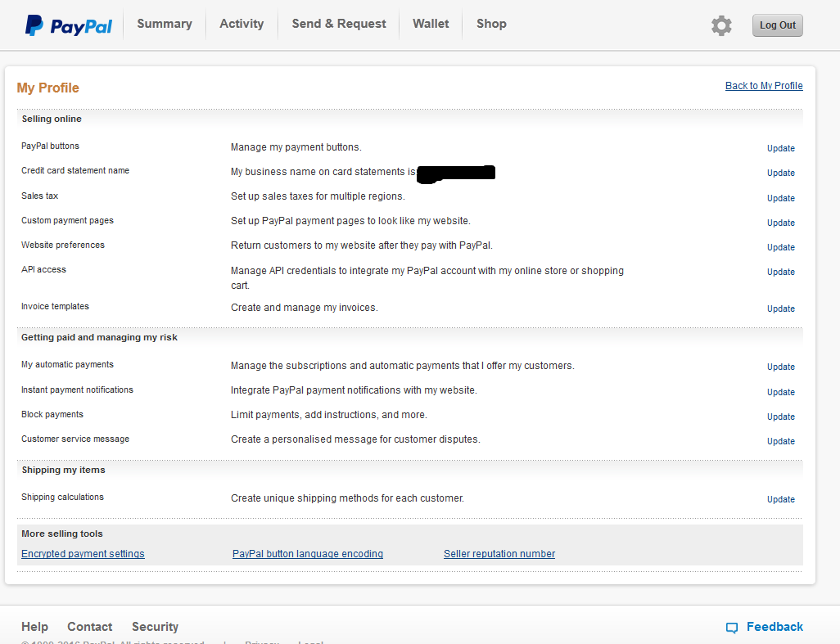Viewport: 840px width, 644px height.
Task: Click the Credit card statement name label
Action: [75, 171]
